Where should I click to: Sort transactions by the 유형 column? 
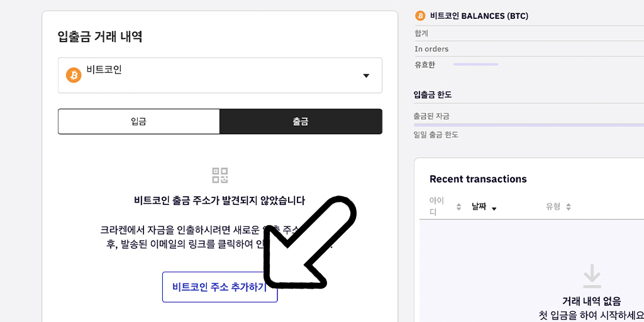pyautogui.click(x=553, y=207)
